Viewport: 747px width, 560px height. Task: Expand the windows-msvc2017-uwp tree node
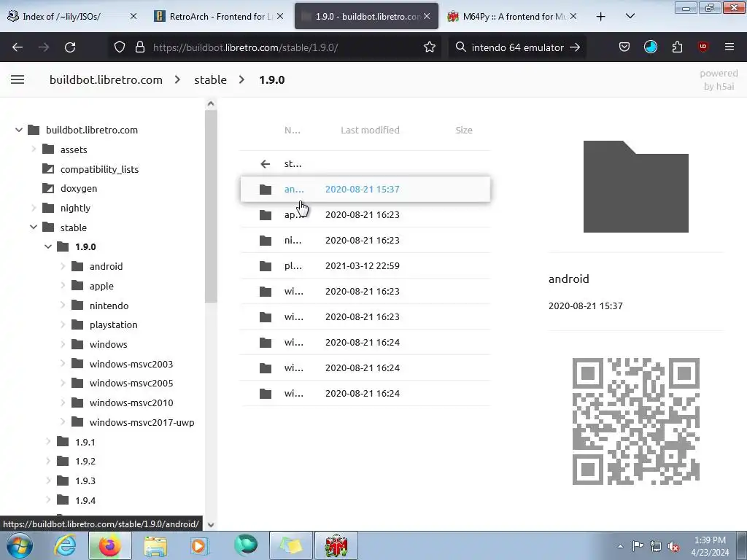pyautogui.click(x=63, y=422)
